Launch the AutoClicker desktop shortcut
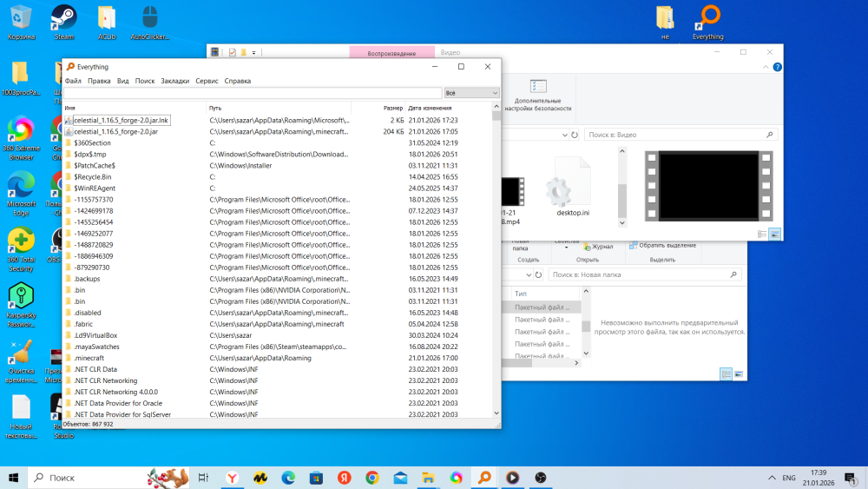This screenshot has width=868, height=489. pos(149,23)
